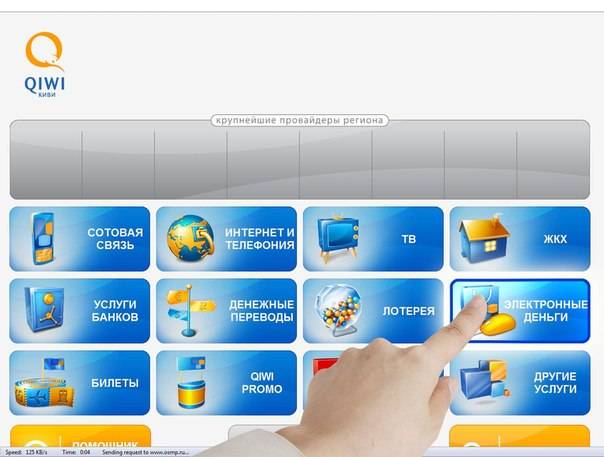The height and width of the screenshot is (457, 604).
Task: Select Электронные деньги category
Action: pos(520,311)
